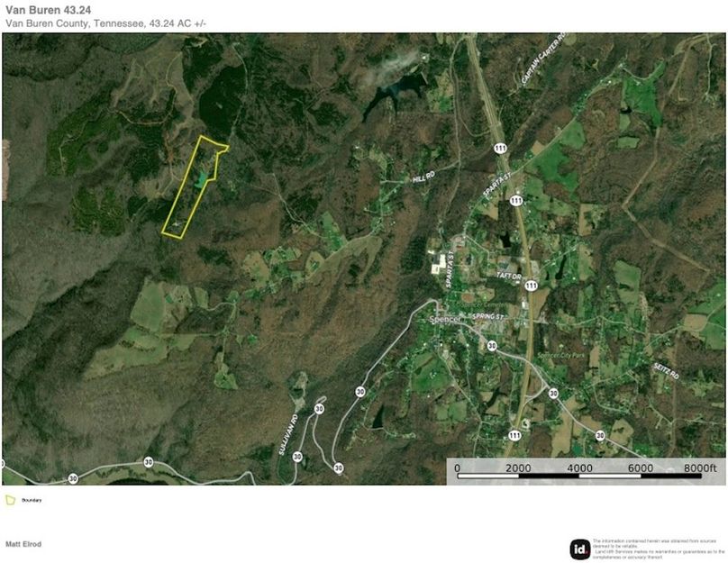Click the black 'id' logo
Viewport: 728px width, 563px height.
point(580,549)
